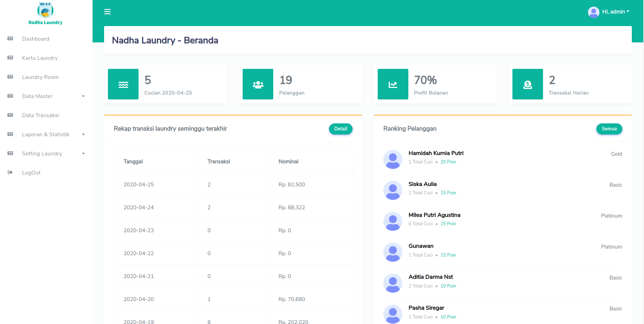The height and width of the screenshot is (324, 644).
Task: Click the Laundry Room sidebar icon
Action: 10,77
